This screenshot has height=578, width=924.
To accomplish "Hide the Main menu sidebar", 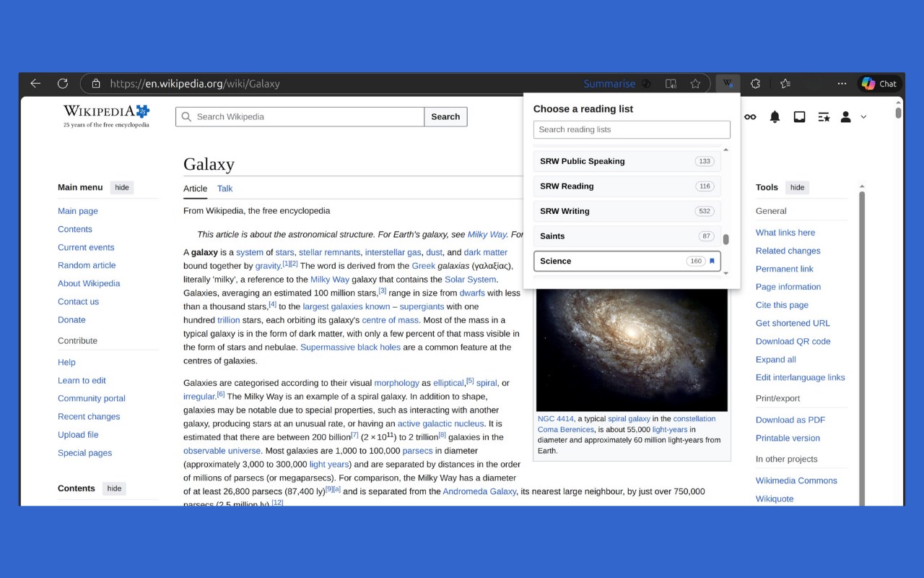I will [x=122, y=188].
